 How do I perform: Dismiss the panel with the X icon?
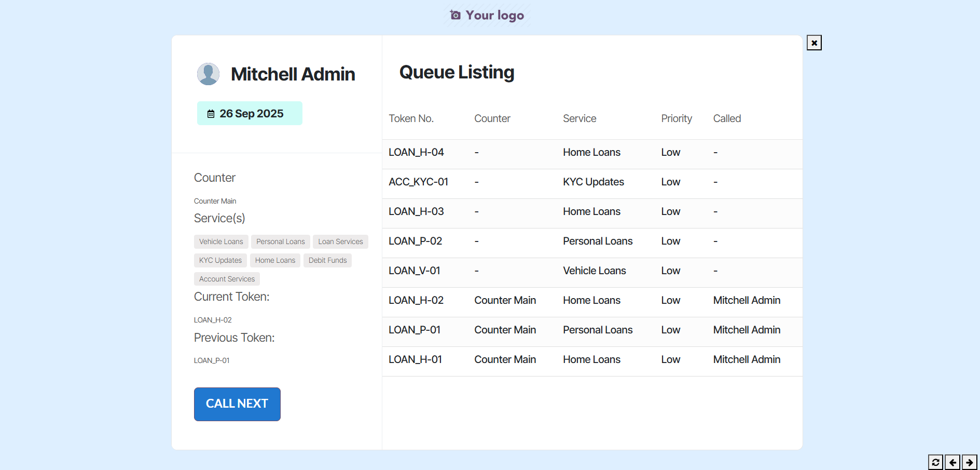(814, 43)
